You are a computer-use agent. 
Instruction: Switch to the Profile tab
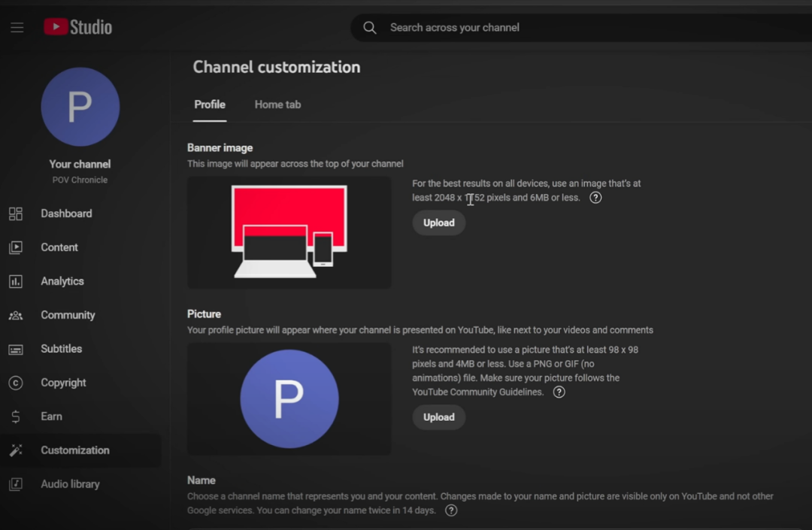click(210, 104)
